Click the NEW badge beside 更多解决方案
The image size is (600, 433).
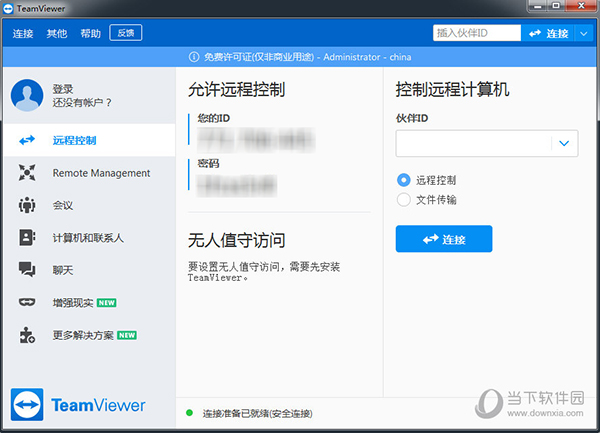(127, 335)
